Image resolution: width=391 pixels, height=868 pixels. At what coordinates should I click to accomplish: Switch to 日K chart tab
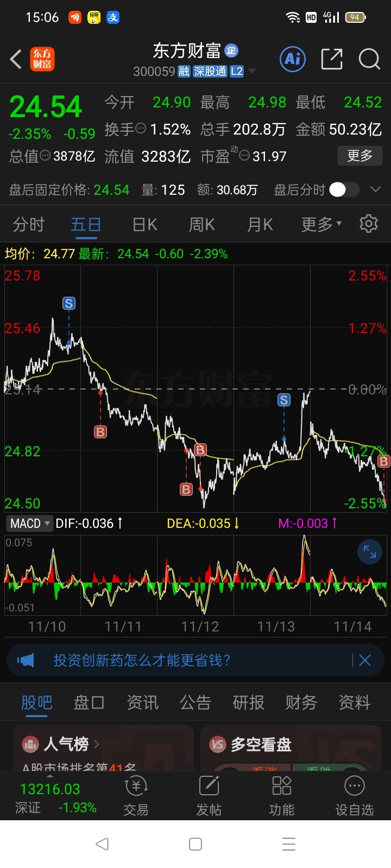[145, 224]
